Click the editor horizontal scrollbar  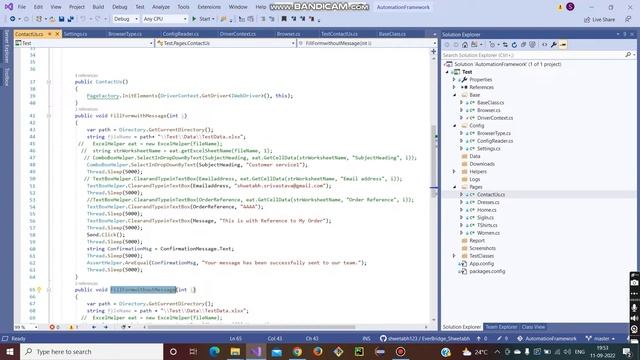(251, 327)
